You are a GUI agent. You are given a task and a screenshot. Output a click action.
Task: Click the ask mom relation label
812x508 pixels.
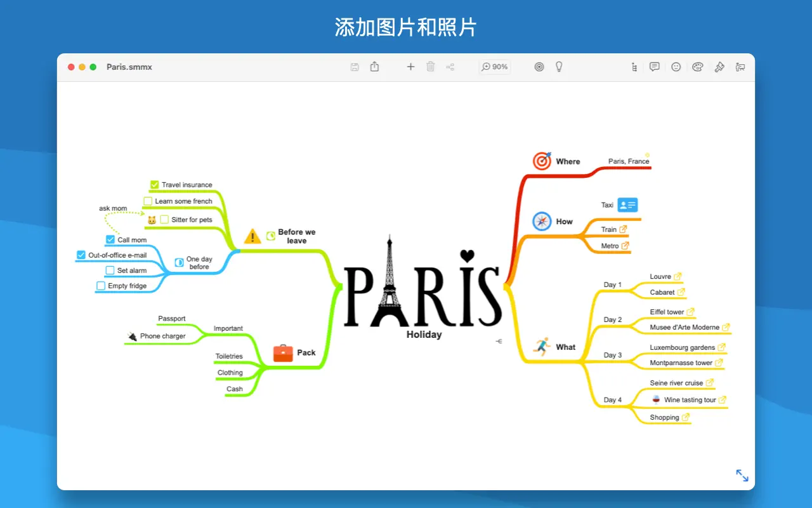[x=113, y=208]
